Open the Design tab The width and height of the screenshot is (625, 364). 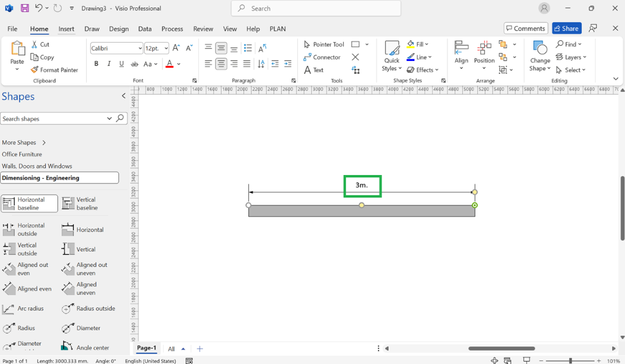point(119,29)
